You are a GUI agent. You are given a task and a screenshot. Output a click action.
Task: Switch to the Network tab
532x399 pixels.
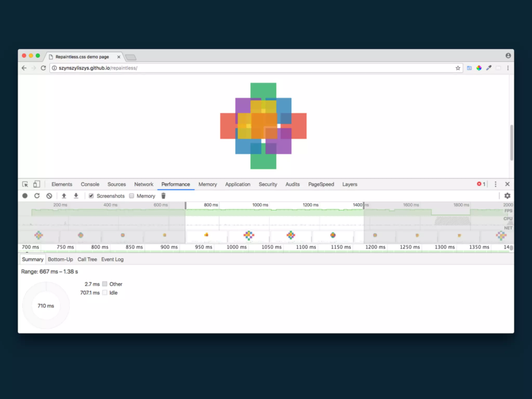click(144, 184)
